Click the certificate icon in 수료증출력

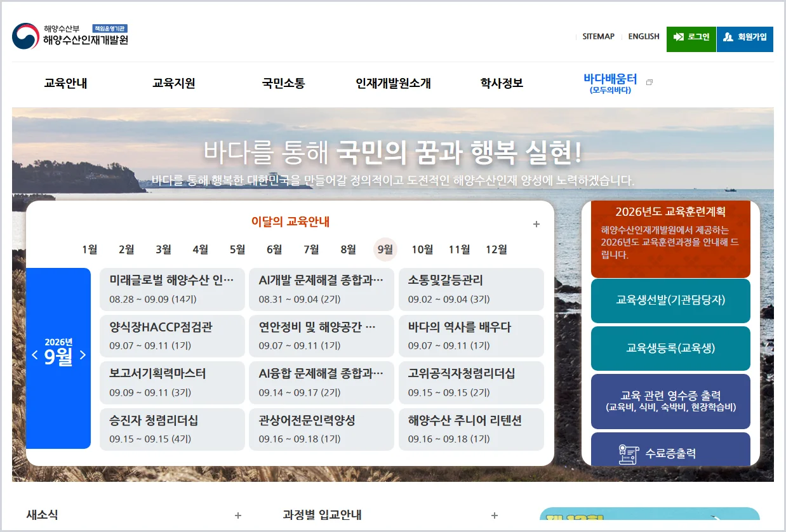coord(628,454)
